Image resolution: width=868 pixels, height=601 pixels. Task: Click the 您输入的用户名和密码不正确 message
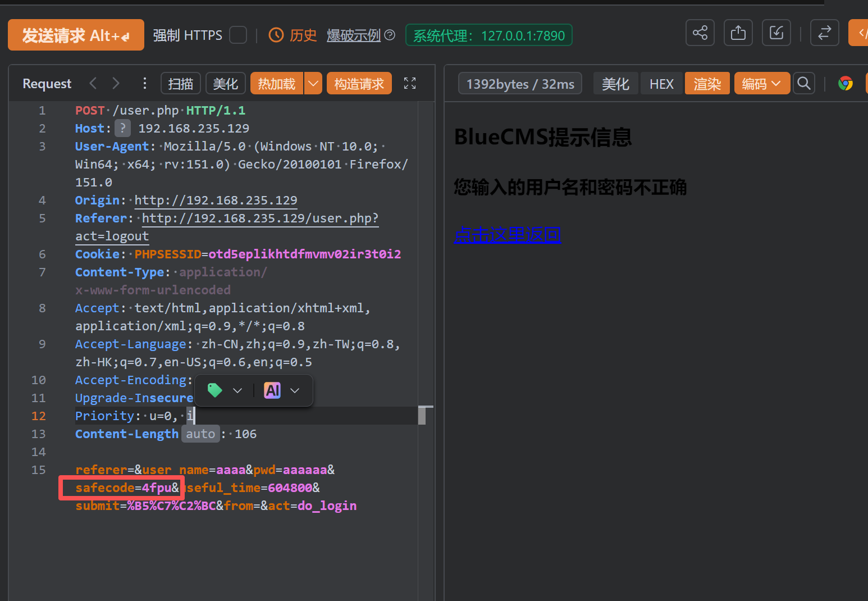[570, 187]
